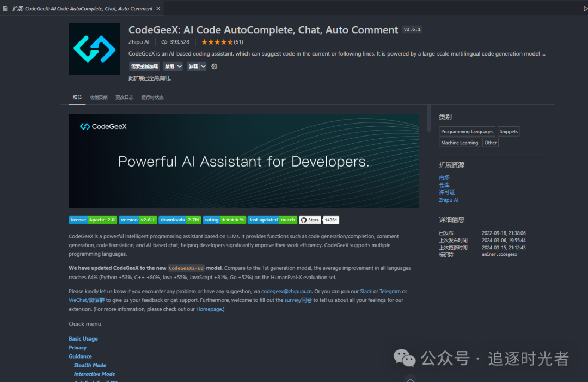Click the run triangle icon at the editor's top right
Viewport: 588px width, 382px height.
click(x=585, y=8)
